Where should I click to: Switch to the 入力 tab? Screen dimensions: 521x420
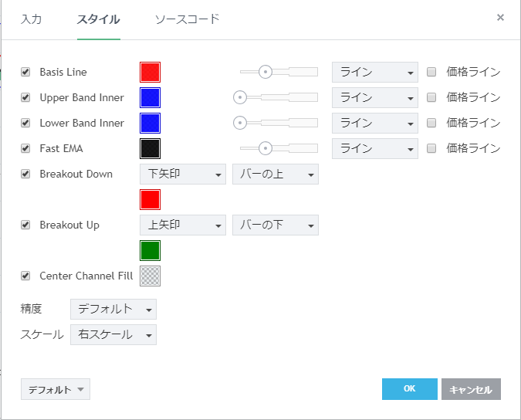pyautogui.click(x=32, y=19)
